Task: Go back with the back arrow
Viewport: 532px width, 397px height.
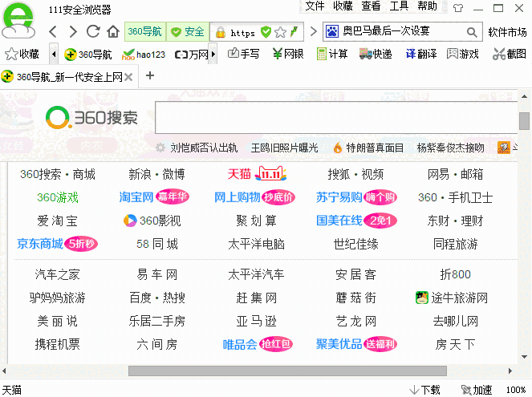Action: click(53, 31)
